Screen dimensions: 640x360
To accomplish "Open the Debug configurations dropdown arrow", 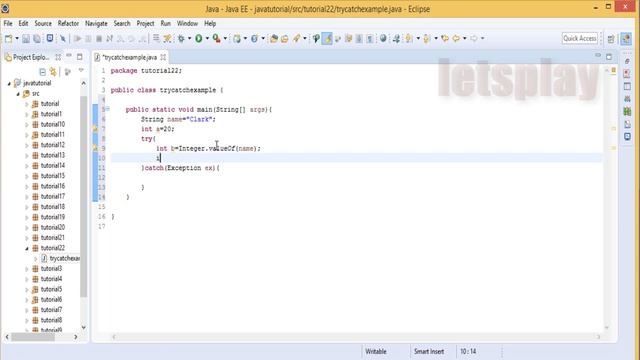I will (189, 39).
